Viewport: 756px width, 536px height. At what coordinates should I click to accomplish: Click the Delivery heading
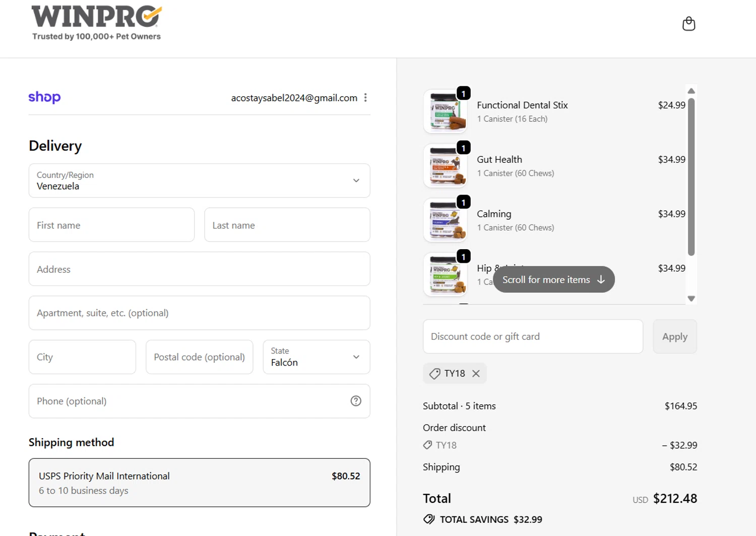coord(55,146)
